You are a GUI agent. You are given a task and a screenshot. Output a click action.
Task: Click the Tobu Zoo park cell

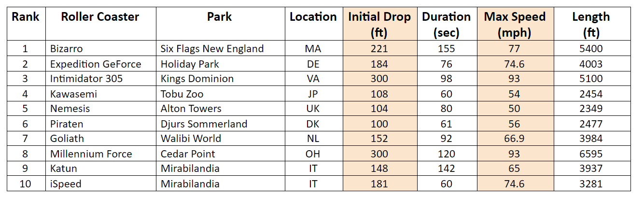pos(182,94)
